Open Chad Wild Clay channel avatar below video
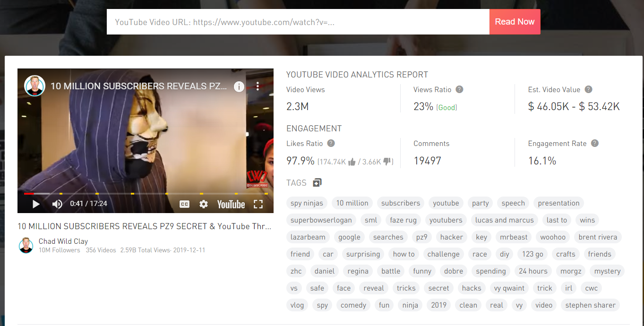The image size is (644, 326). click(x=26, y=245)
